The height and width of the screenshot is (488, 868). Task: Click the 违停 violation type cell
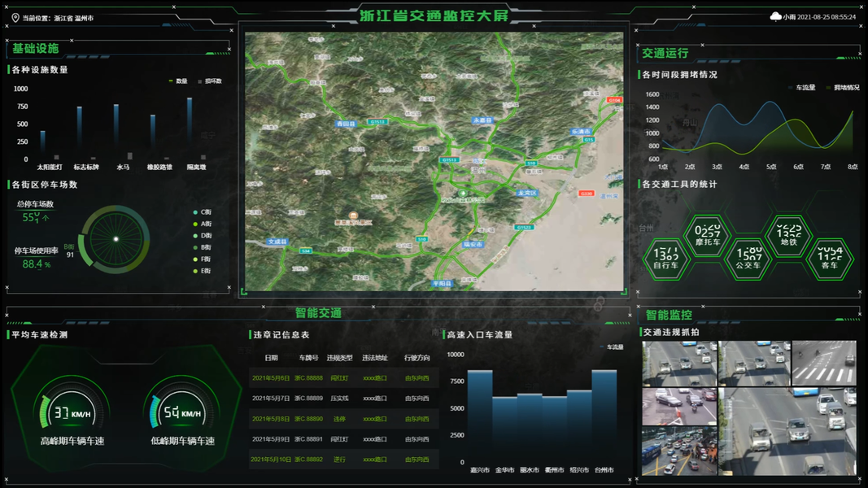coord(339,419)
